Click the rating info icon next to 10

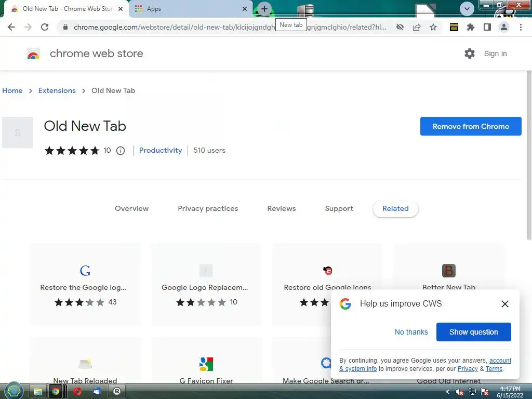click(121, 151)
